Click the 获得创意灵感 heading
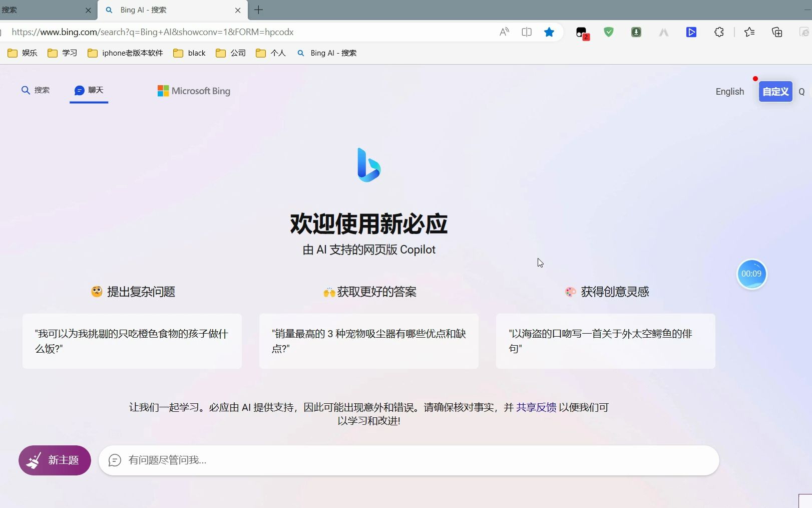 [x=607, y=292]
